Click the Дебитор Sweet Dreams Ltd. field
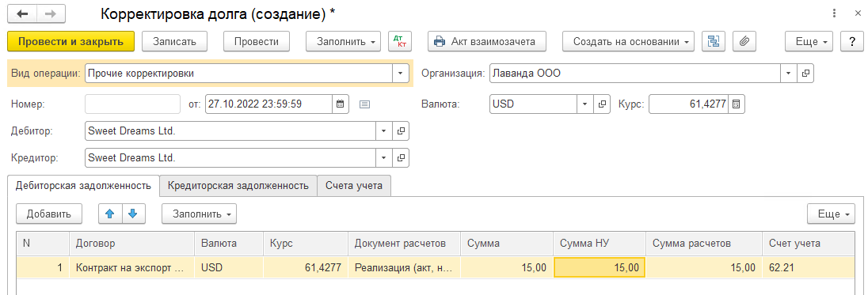The image size is (868, 295). point(230,131)
